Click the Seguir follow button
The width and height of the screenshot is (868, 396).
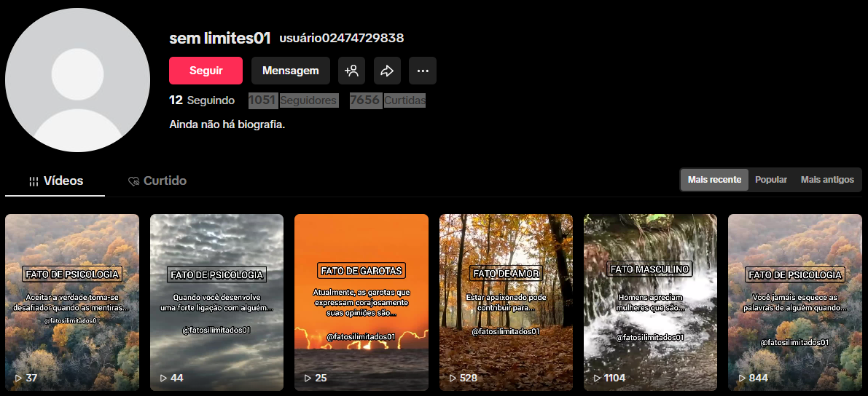[206, 71]
